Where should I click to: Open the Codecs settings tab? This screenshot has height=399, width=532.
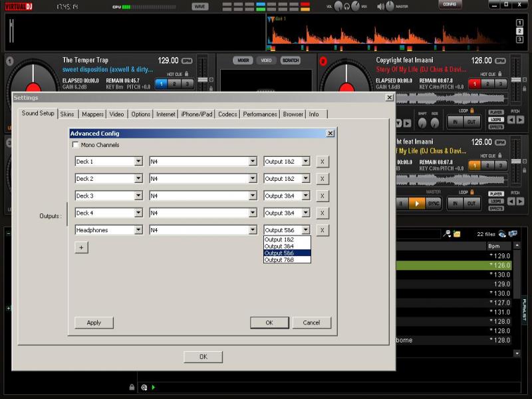coord(227,114)
